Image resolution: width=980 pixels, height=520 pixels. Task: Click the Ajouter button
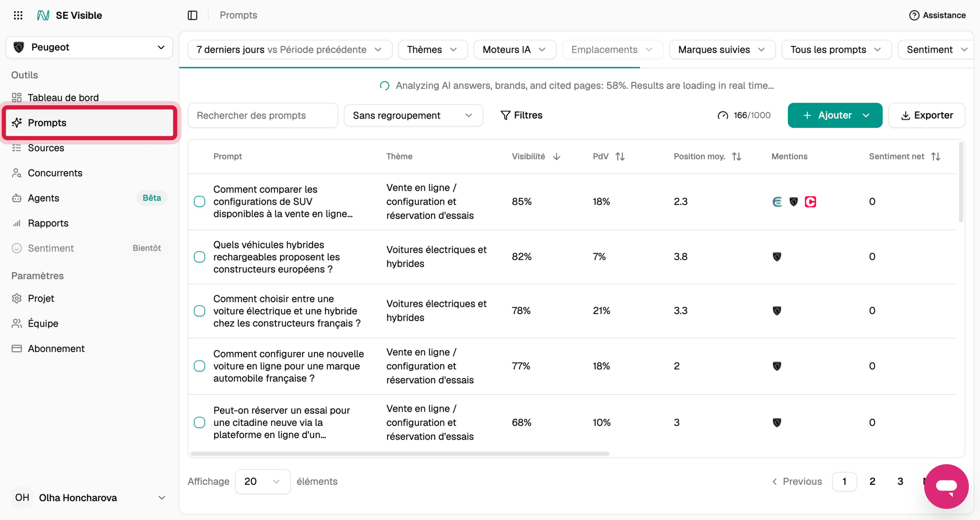point(835,115)
